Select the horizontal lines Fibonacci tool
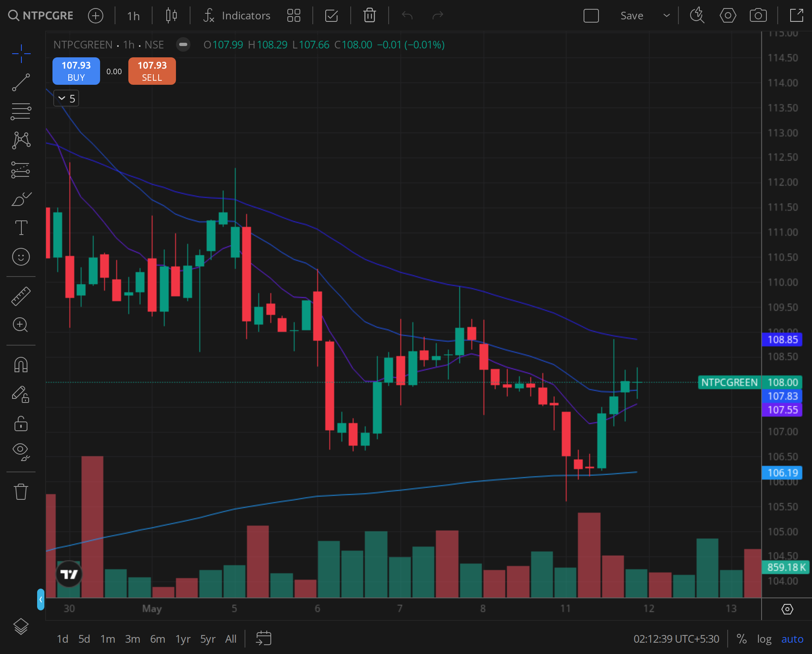Screen dimensions: 812x654 (21, 111)
